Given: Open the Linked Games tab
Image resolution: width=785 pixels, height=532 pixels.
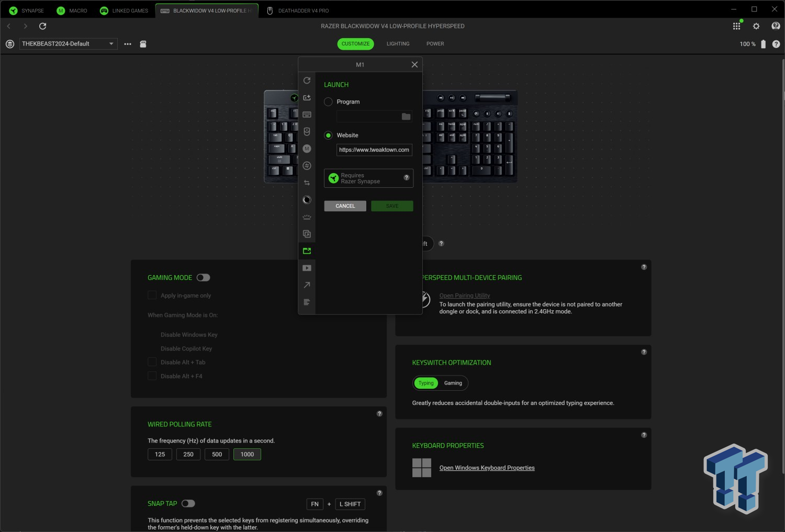Looking at the screenshot, I should 124,10.
